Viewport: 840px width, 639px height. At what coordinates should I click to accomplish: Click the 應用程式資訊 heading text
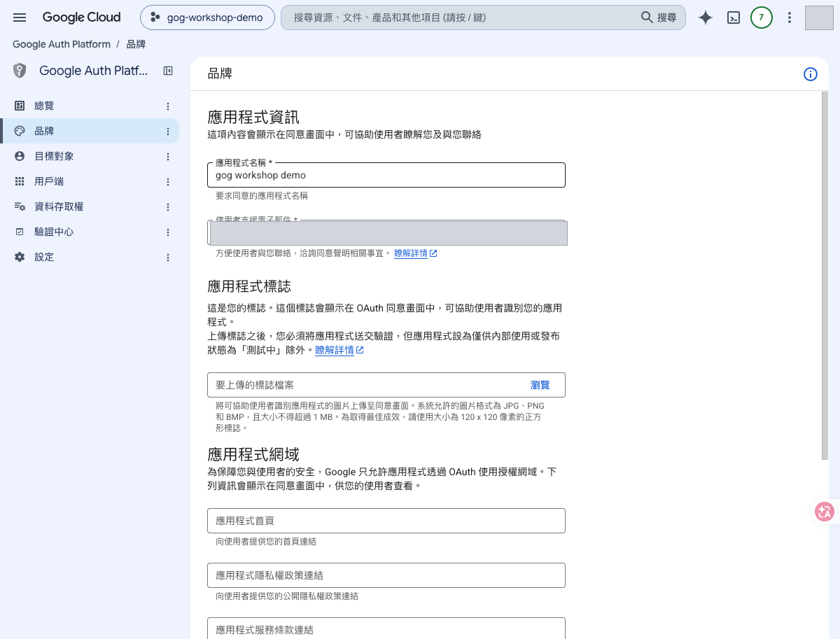253,117
